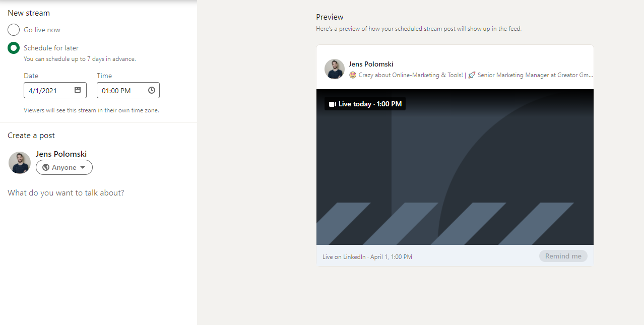644x325 pixels.
Task: Click the stream preview thumbnail image
Action: click(455, 167)
